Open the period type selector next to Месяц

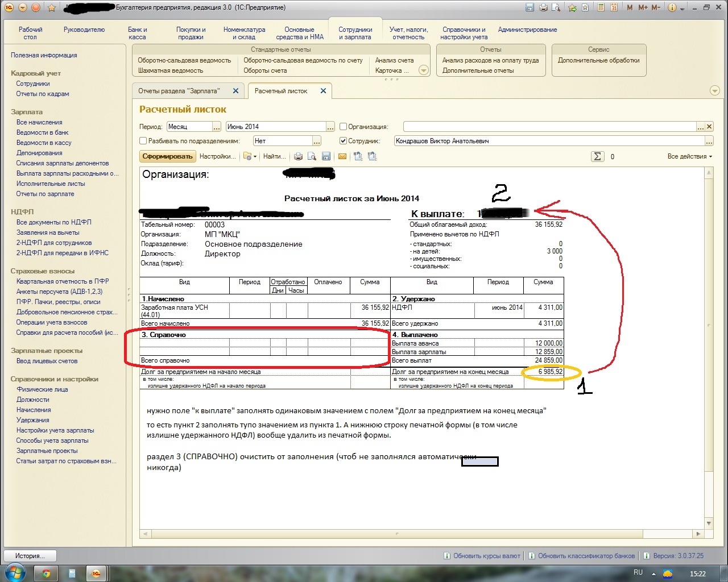coord(217,127)
